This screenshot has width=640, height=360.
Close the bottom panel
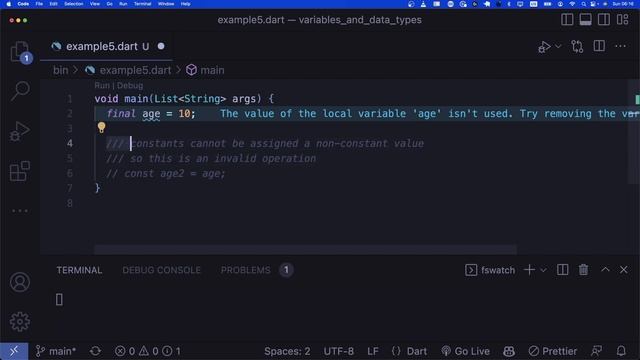pos(624,270)
